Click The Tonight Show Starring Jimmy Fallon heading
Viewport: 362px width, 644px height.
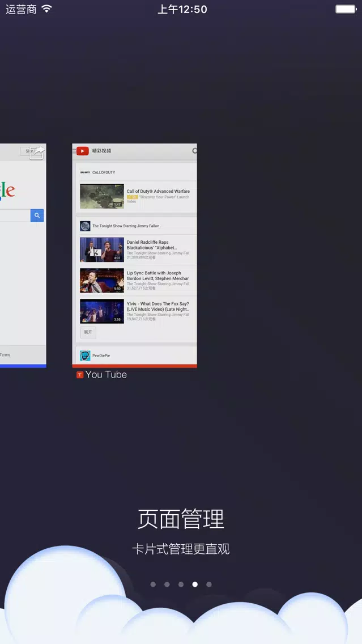coord(126,226)
